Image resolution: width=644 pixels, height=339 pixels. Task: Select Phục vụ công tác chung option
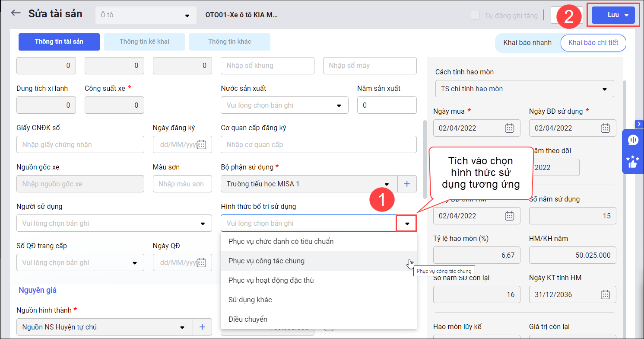click(x=266, y=261)
